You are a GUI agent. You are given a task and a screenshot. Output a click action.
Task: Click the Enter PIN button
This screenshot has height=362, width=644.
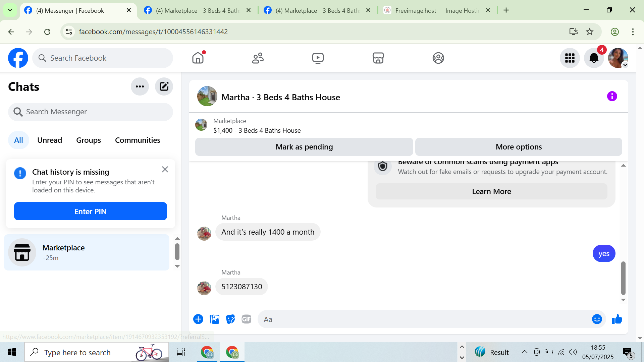[90, 212]
